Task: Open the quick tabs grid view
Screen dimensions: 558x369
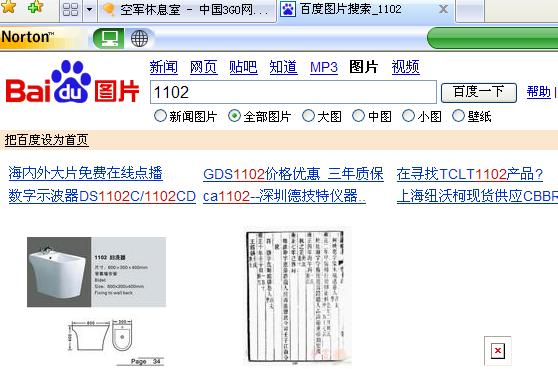Action: (x=70, y=9)
